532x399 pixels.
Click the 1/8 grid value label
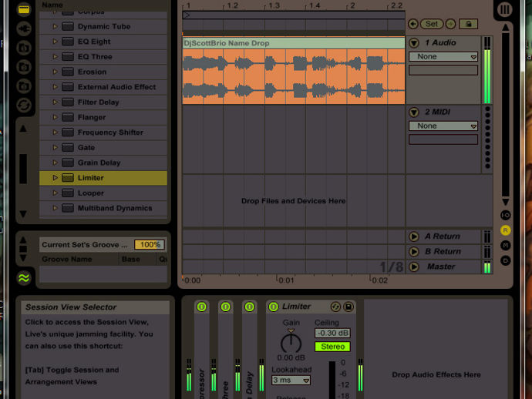tap(391, 267)
